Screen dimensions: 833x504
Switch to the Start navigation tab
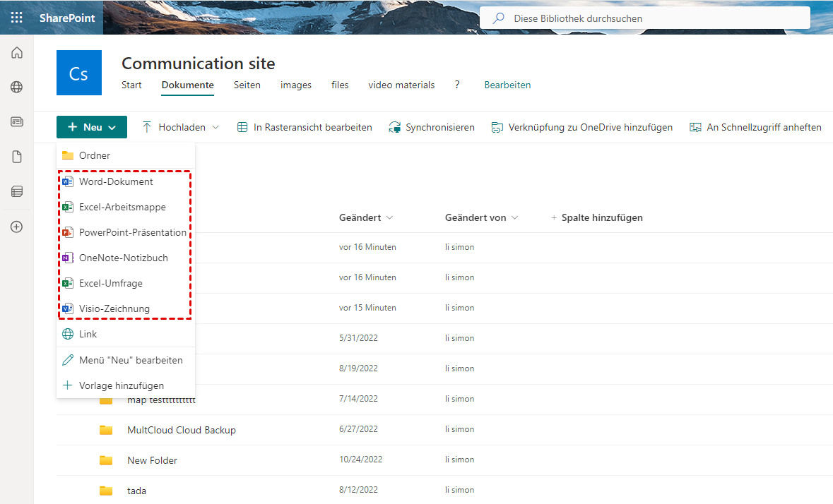(131, 85)
